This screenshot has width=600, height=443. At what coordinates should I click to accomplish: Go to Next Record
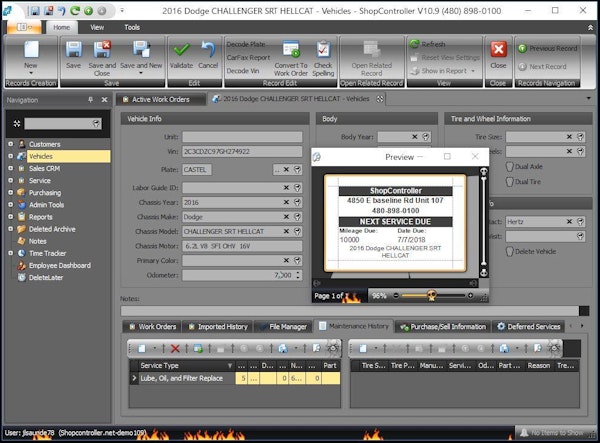542,67
